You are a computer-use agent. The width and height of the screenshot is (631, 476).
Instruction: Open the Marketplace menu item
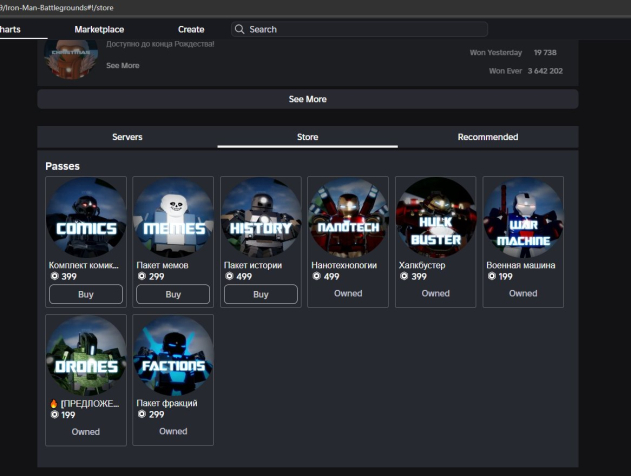(x=99, y=30)
